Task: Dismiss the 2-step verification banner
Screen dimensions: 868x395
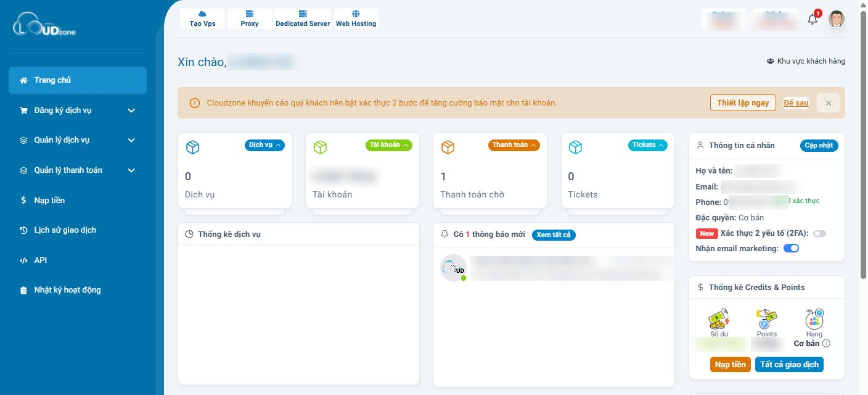Action: (x=829, y=103)
